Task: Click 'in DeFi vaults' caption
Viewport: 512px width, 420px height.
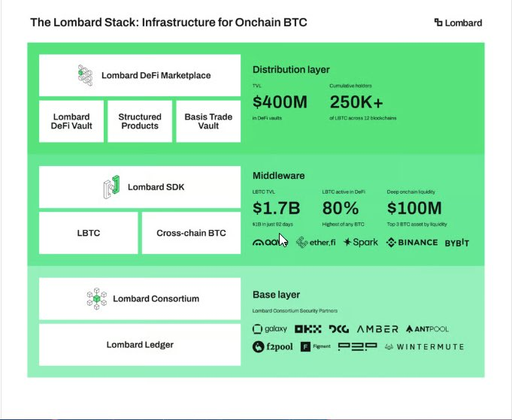Action: (x=267, y=118)
